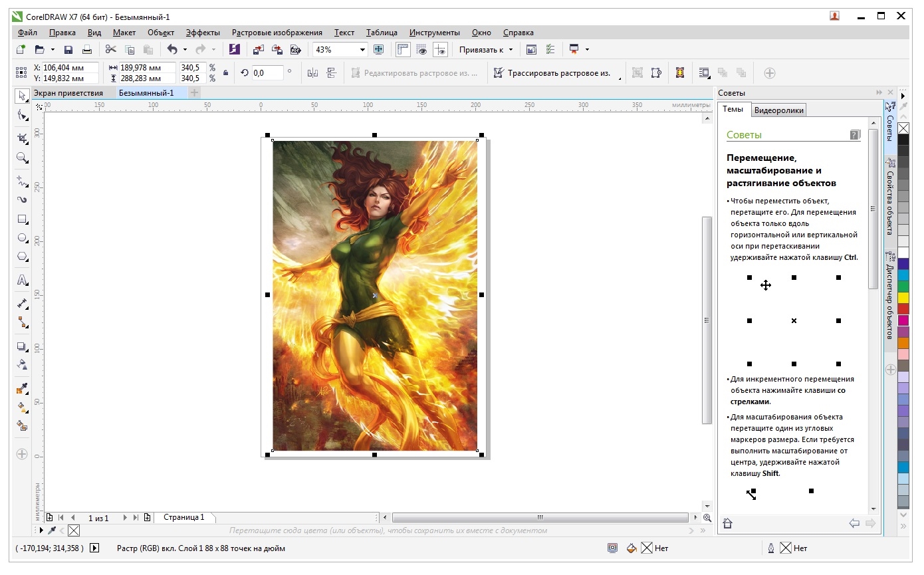This screenshot has width=924, height=575.
Task: Toggle the Lock ratio padlock
Action: [225, 72]
